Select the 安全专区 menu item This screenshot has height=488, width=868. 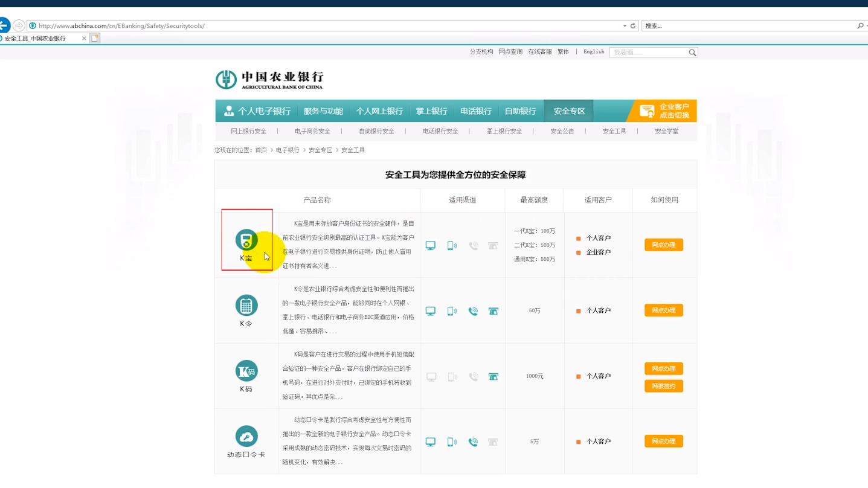click(569, 111)
